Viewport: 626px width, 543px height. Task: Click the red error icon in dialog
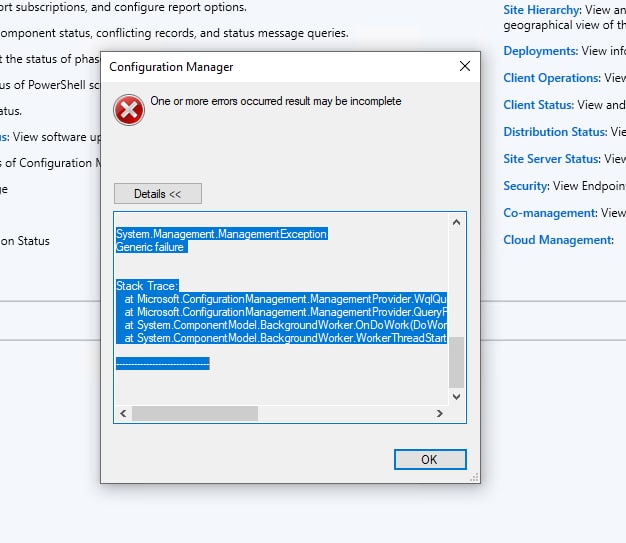click(129, 110)
